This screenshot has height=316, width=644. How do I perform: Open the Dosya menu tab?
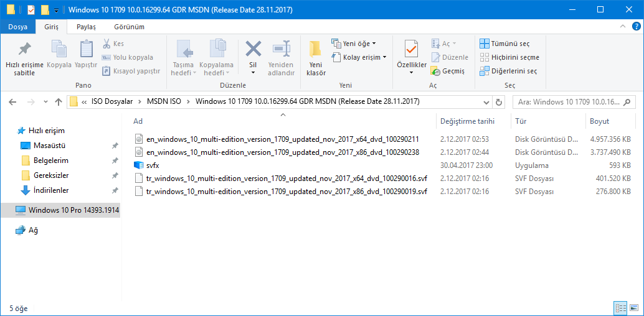tap(17, 27)
